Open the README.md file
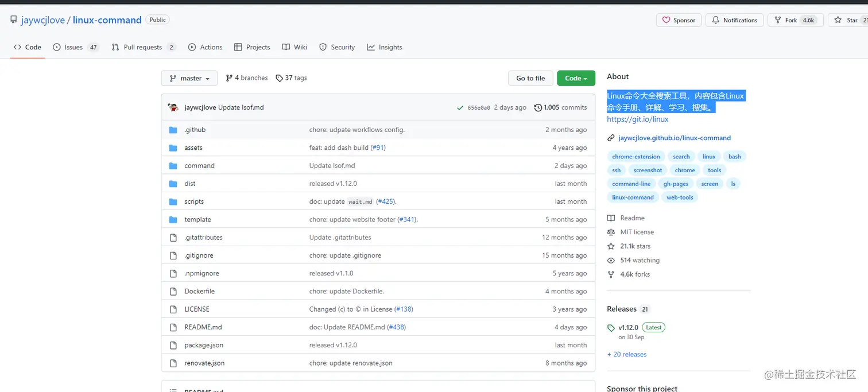 point(203,327)
